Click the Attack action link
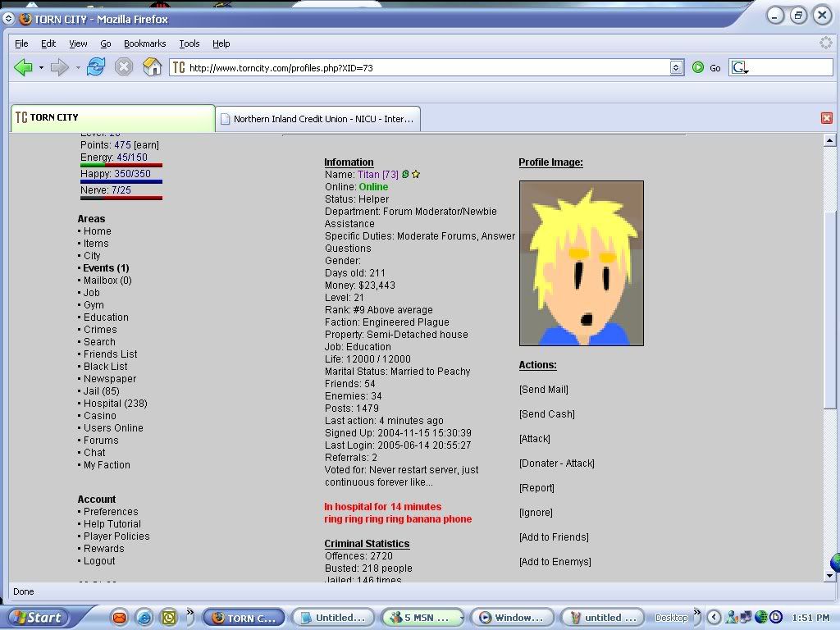The height and width of the screenshot is (630, 840). click(x=534, y=439)
